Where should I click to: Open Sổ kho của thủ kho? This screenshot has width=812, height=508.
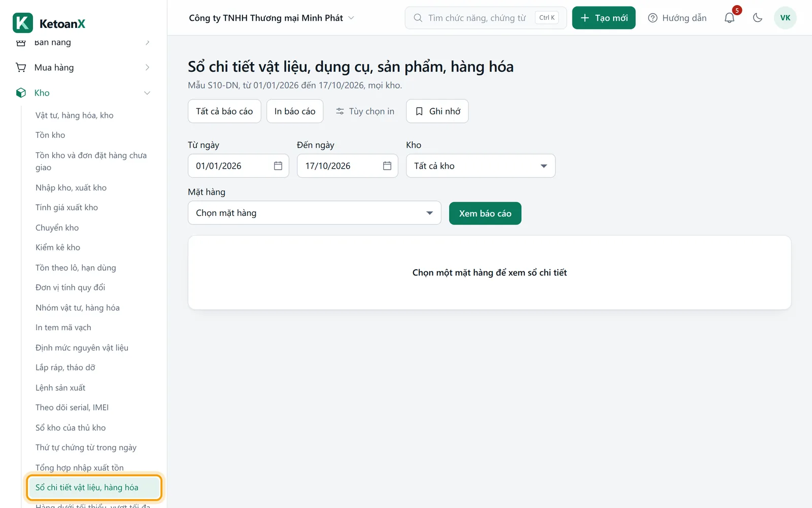coord(71,428)
